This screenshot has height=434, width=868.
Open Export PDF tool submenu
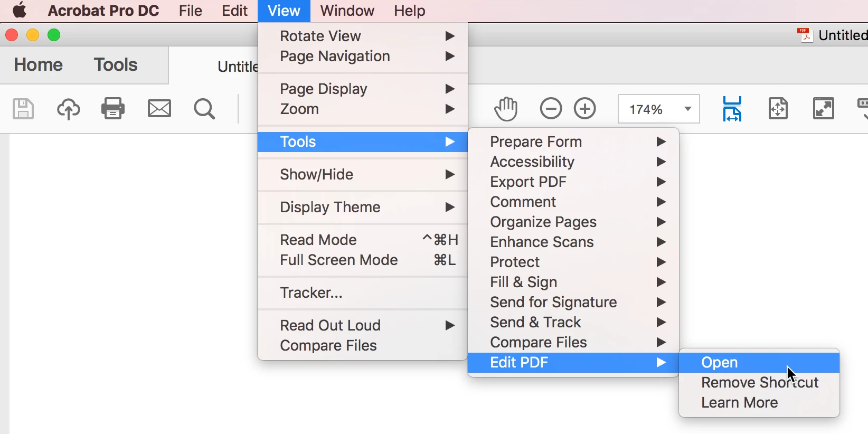[x=573, y=182]
